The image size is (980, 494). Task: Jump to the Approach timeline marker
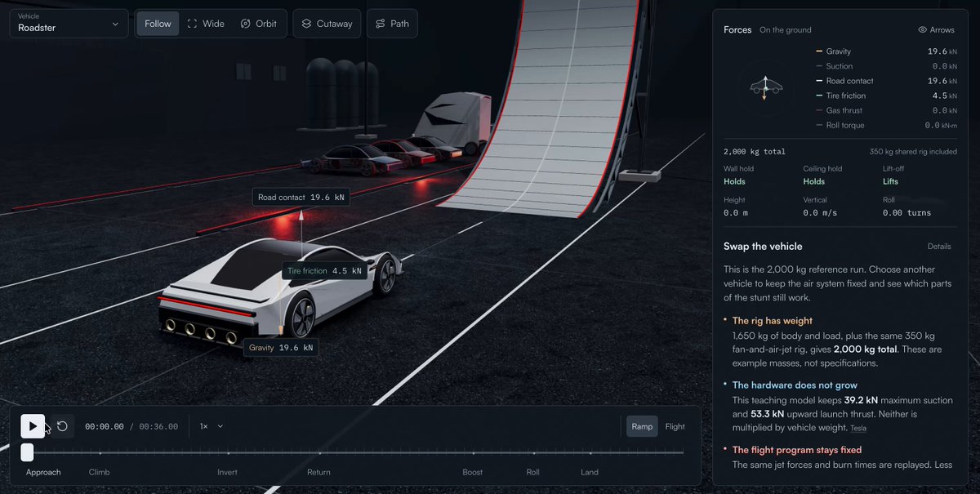(43, 472)
